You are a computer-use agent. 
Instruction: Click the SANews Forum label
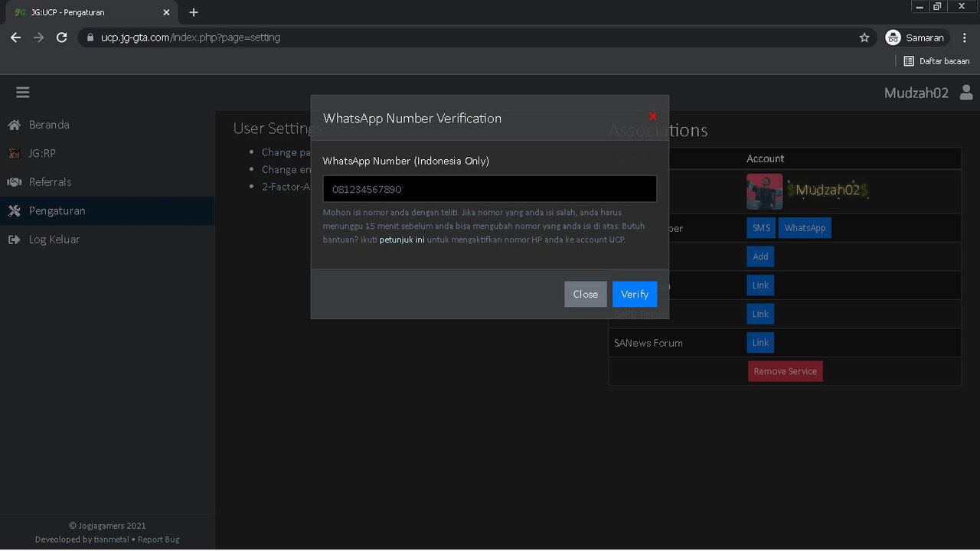click(x=648, y=343)
